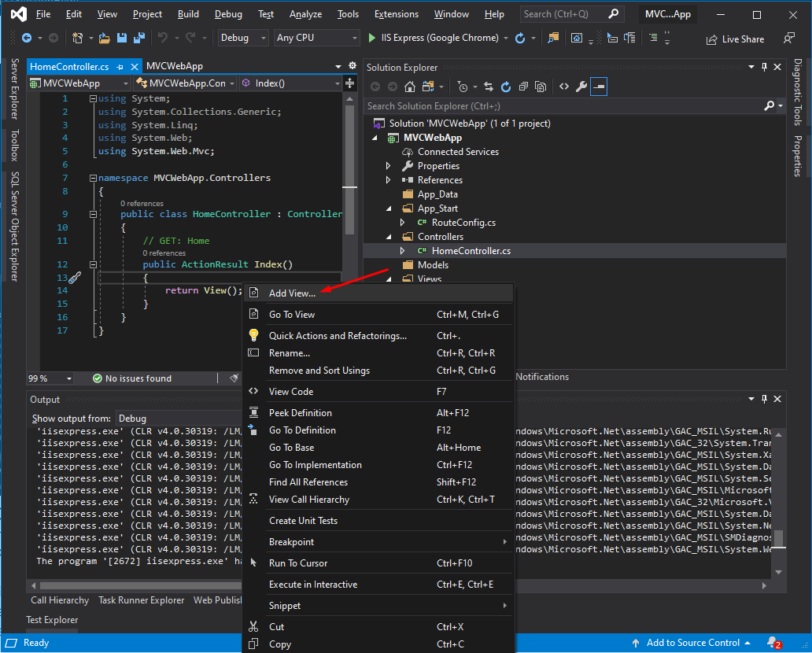Image resolution: width=812 pixels, height=653 pixels.
Task: Open the Extensions menu
Action: (396, 14)
